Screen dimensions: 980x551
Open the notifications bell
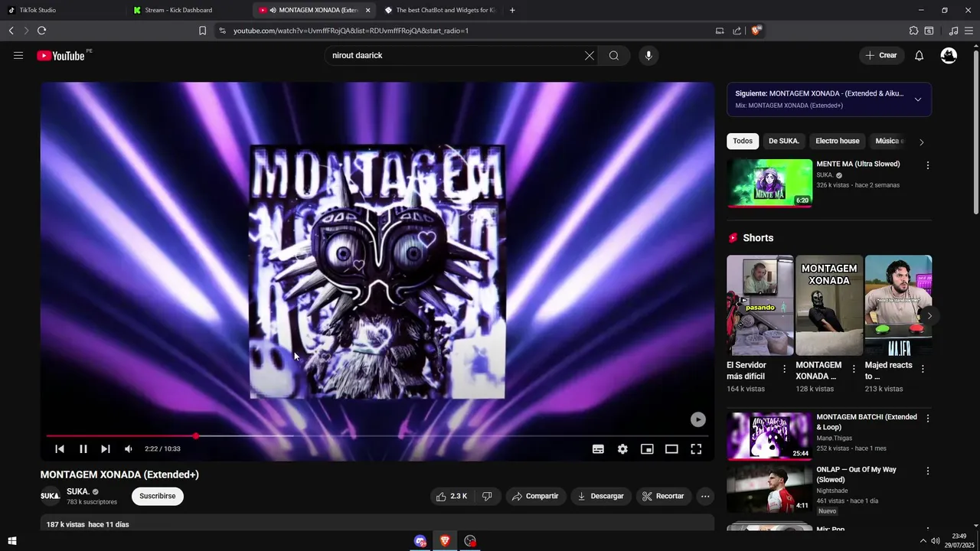point(920,55)
